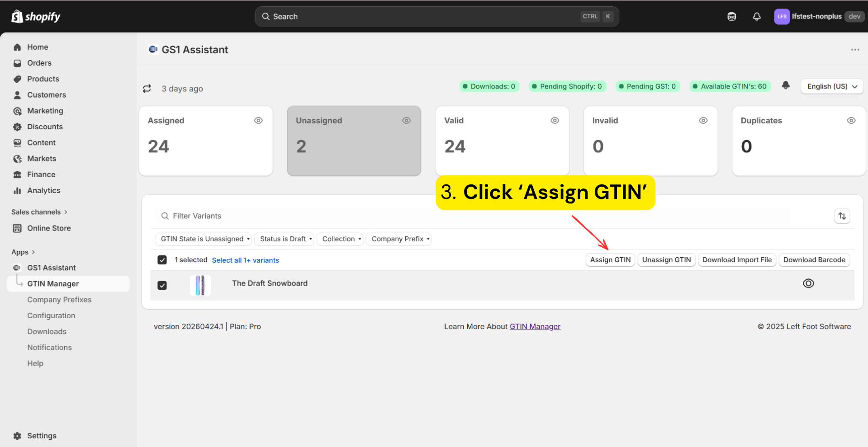The image size is (868, 447).
Task: Open the Orders page
Action: tap(39, 63)
